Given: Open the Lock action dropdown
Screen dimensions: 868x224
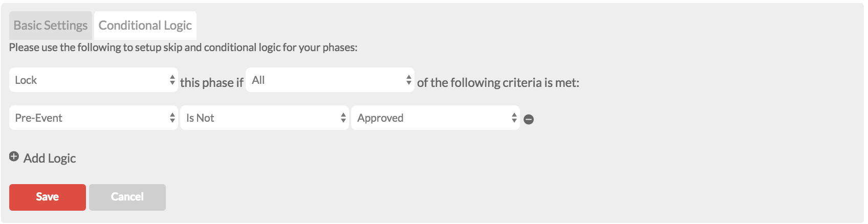Looking at the screenshot, I should [87, 80].
